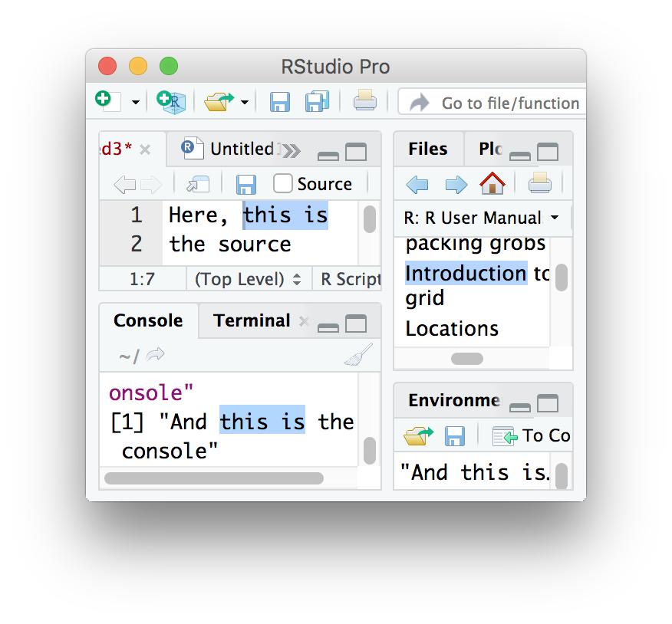Expand the recent files dropdown arrow
The height and width of the screenshot is (624, 672).
(244, 103)
